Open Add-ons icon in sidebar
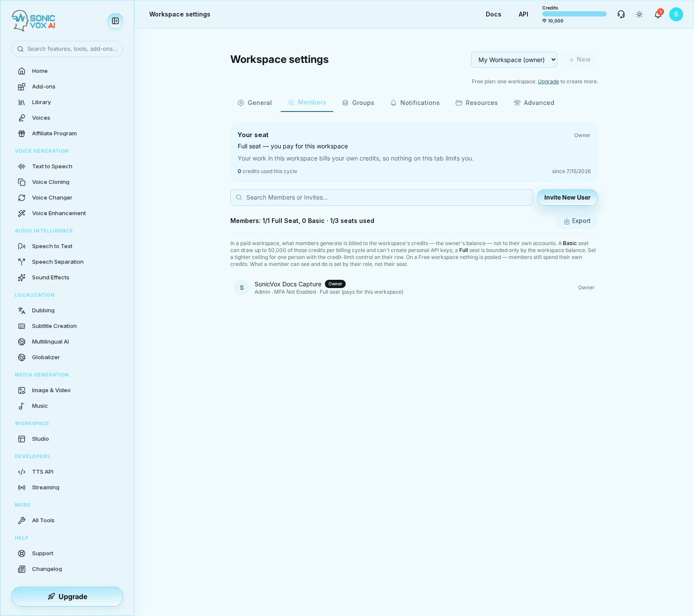 tap(22, 87)
